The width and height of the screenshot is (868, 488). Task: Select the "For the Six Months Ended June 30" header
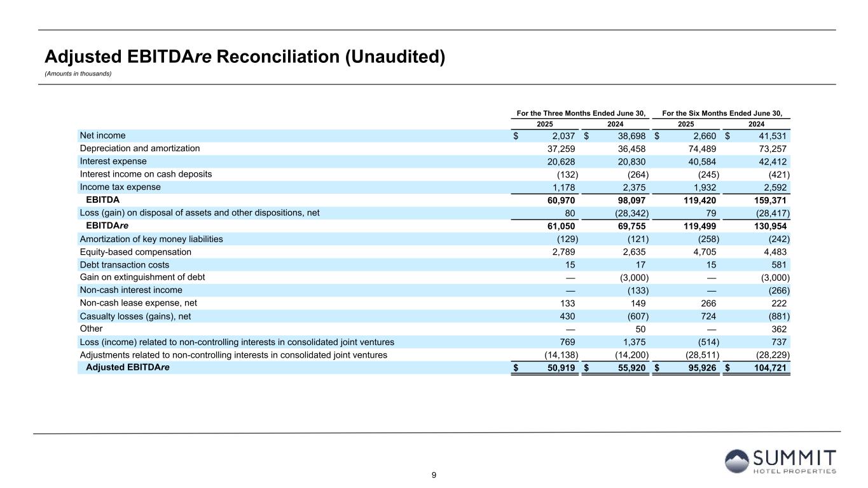(x=722, y=113)
